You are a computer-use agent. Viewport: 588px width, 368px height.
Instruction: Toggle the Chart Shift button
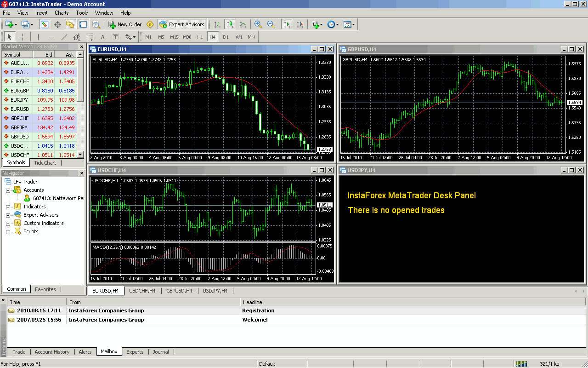(300, 24)
